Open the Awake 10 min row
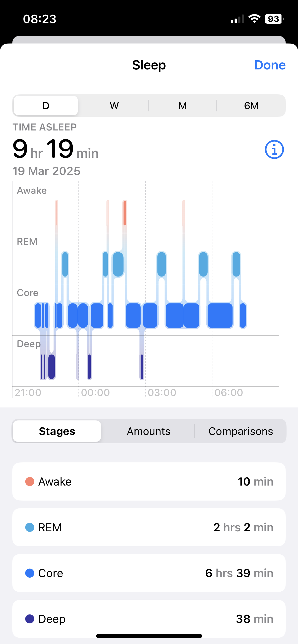The image size is (298, 644). [149, 481]
